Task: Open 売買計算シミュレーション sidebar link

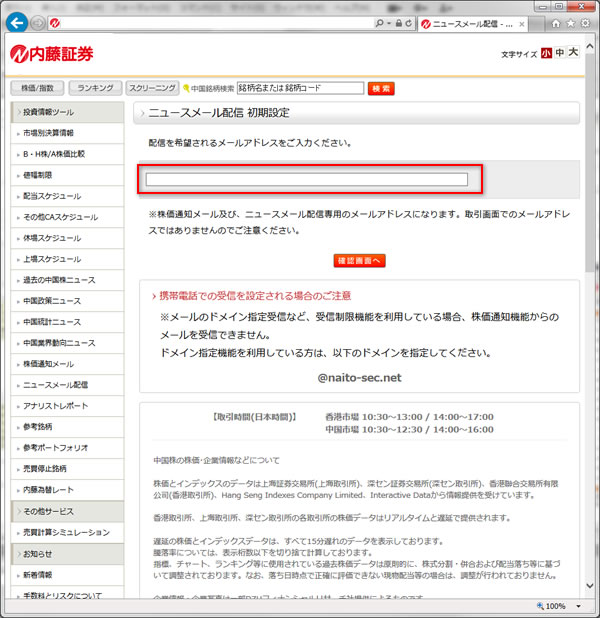Action: pos(67,533)
